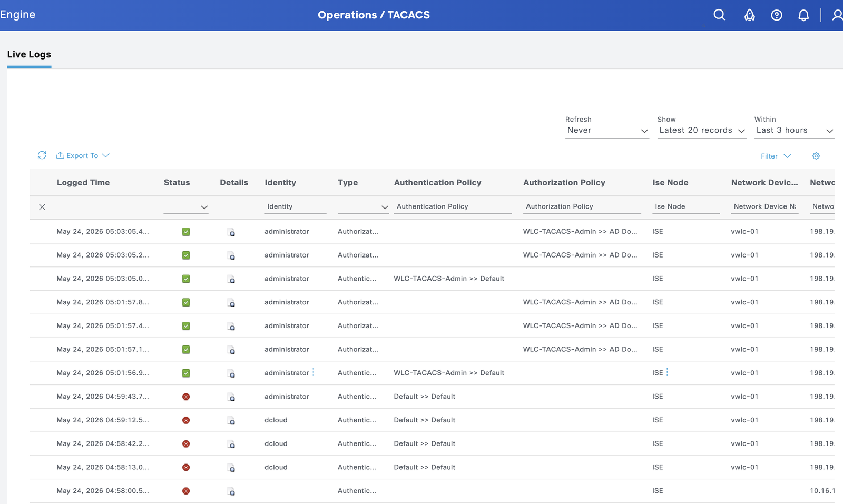Click the Network Device Name filter input

click(x=765, y=206)
